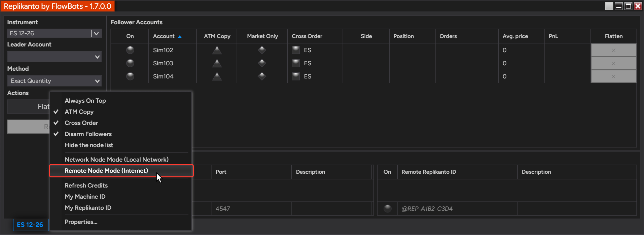Toggle ATM Copy triangle for Sim103
The width and height of the screenshot is (644, 235).
coord(217,63)
